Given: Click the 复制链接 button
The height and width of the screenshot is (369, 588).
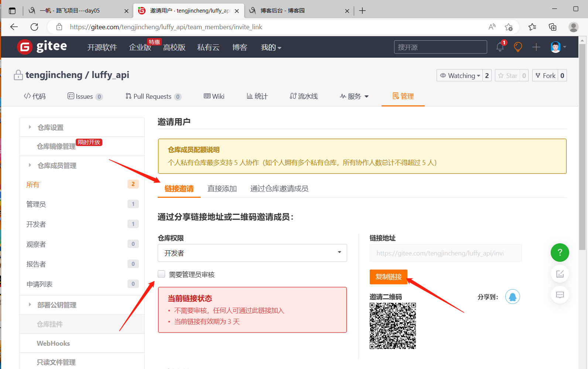Looking at the screenshot, I should (389, 277).
